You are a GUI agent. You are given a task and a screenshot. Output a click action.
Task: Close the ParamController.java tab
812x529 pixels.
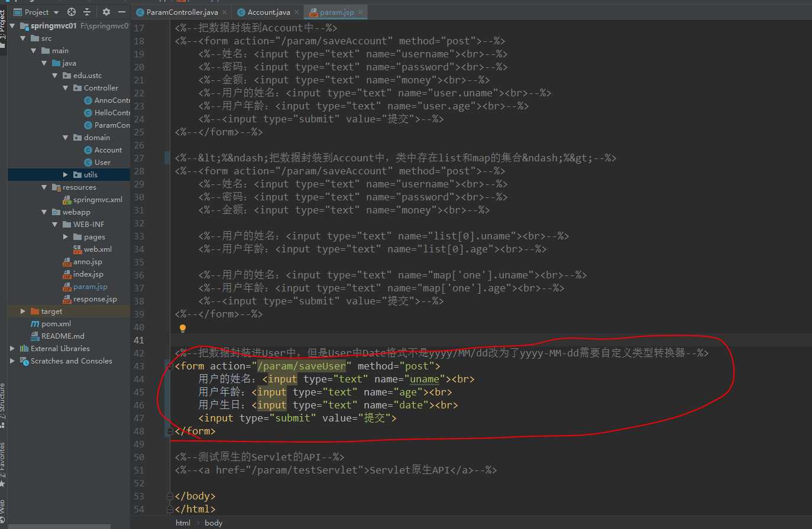[x=225, y=12]
